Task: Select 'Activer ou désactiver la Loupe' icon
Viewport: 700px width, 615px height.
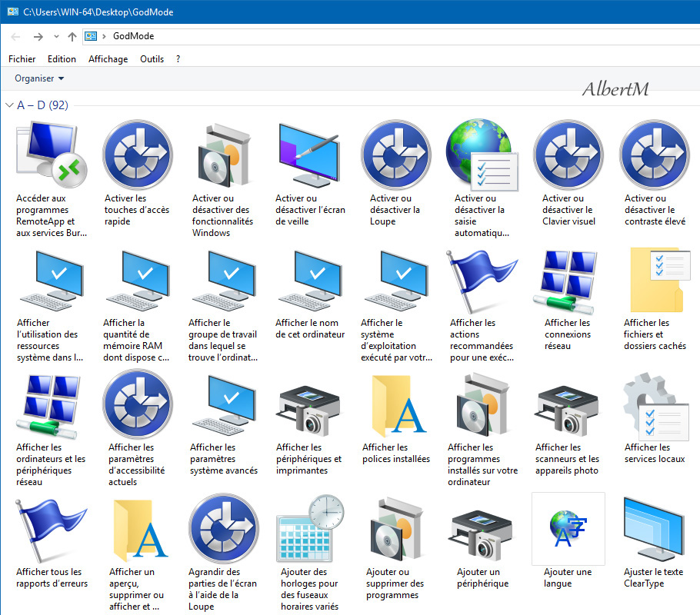Action: 396,155
